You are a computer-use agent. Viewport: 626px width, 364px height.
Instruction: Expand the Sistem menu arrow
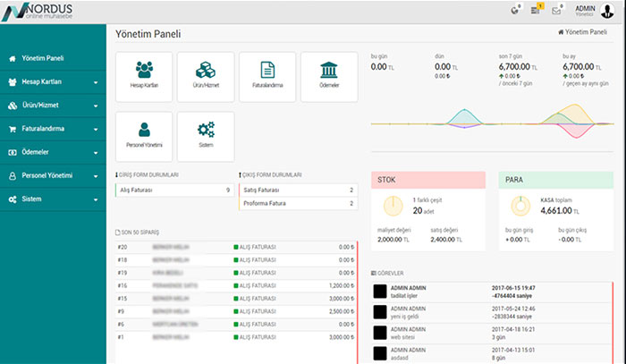click(x=96, y=200)
